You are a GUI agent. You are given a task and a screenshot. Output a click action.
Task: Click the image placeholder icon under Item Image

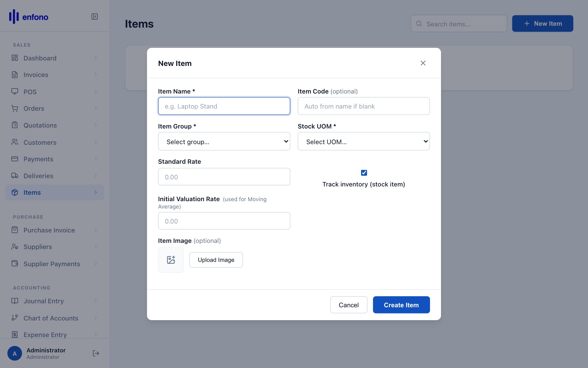[x=171, y=259]
